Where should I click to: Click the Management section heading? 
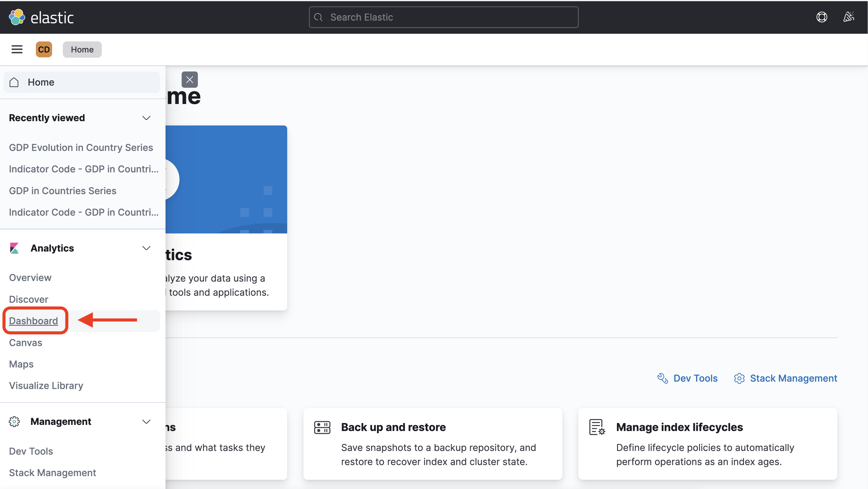61,422
